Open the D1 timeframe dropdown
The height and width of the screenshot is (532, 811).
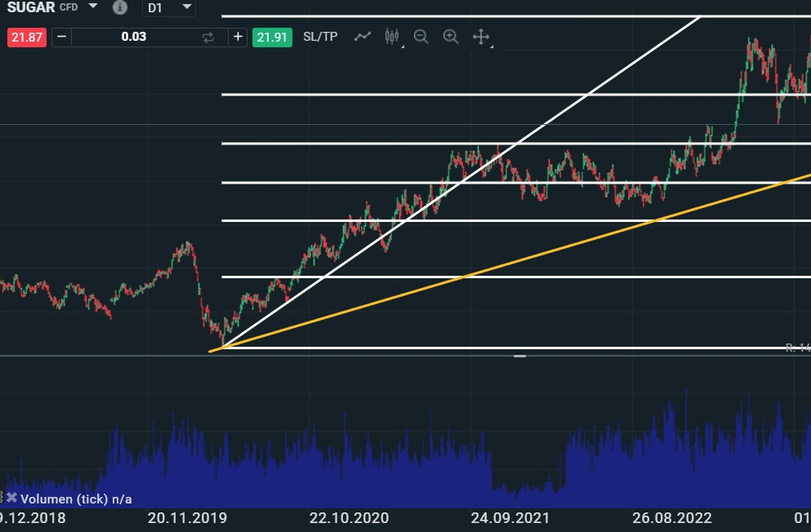point(169,7)
